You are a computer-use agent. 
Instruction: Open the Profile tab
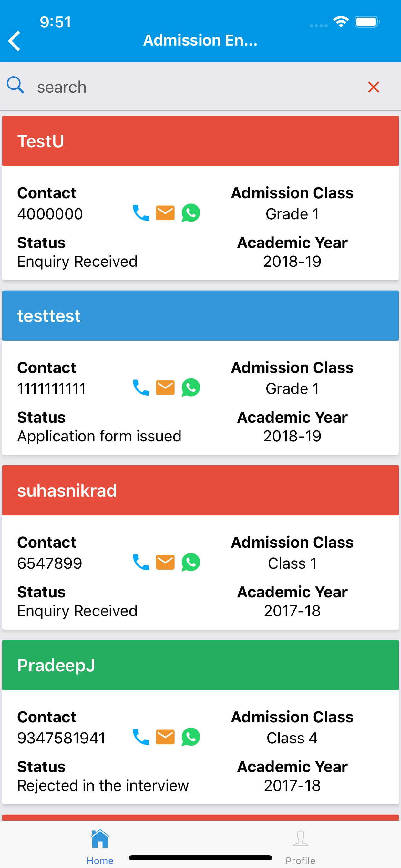pos(300,846)
